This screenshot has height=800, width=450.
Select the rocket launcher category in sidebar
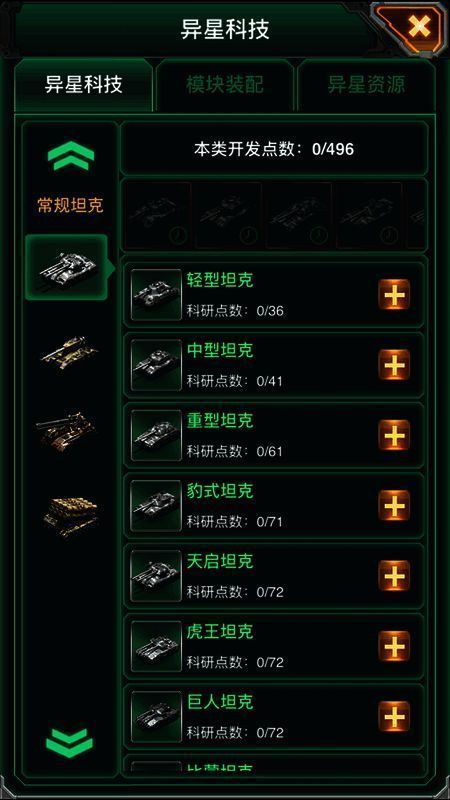coord(70,515)
